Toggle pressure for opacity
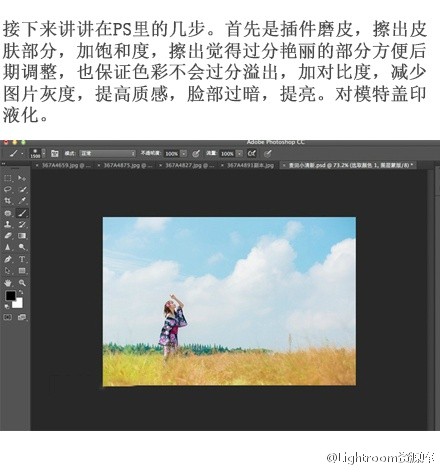Image resolution: width=440 pixels, height=472 pixels. click(196, 153)
